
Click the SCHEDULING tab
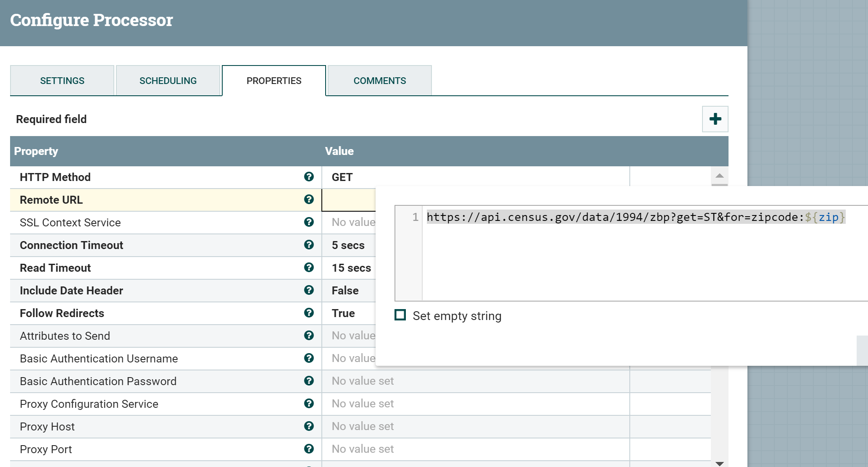pos(167,81)
